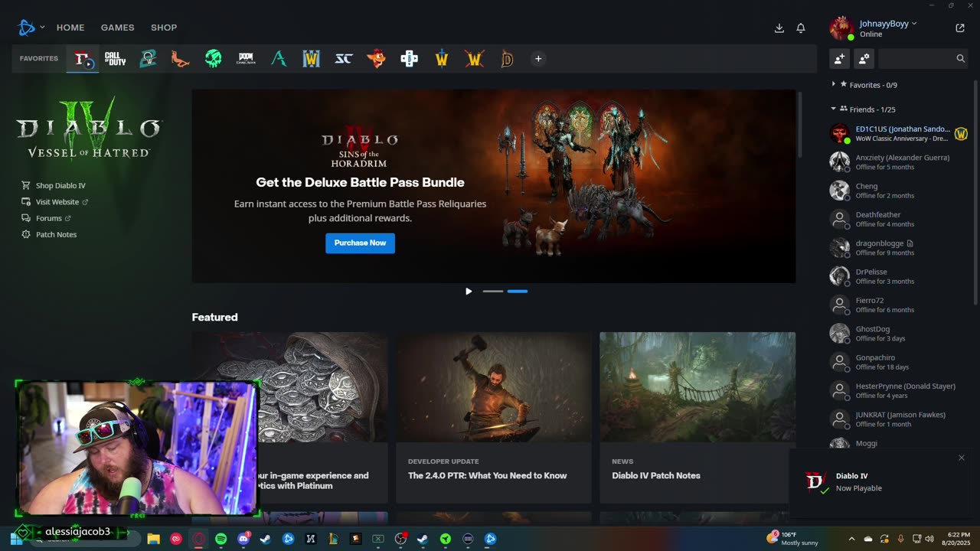The image size is (980, 551).
Task: Select friend Gonpachiro
Action: pos(900,362)
